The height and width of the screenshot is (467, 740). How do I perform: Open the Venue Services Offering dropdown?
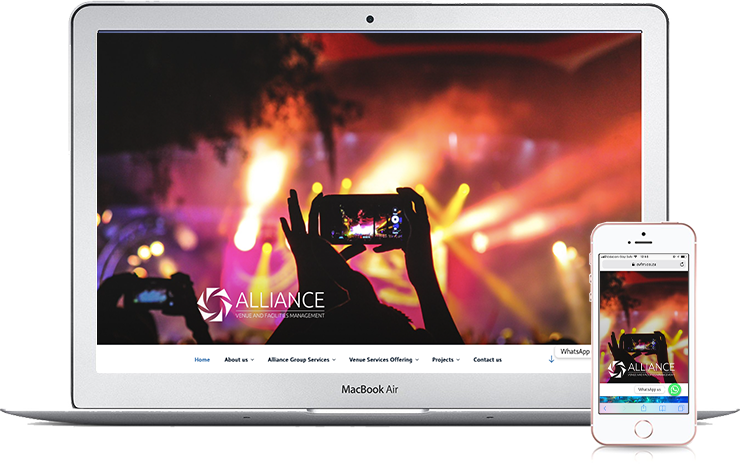383,359
